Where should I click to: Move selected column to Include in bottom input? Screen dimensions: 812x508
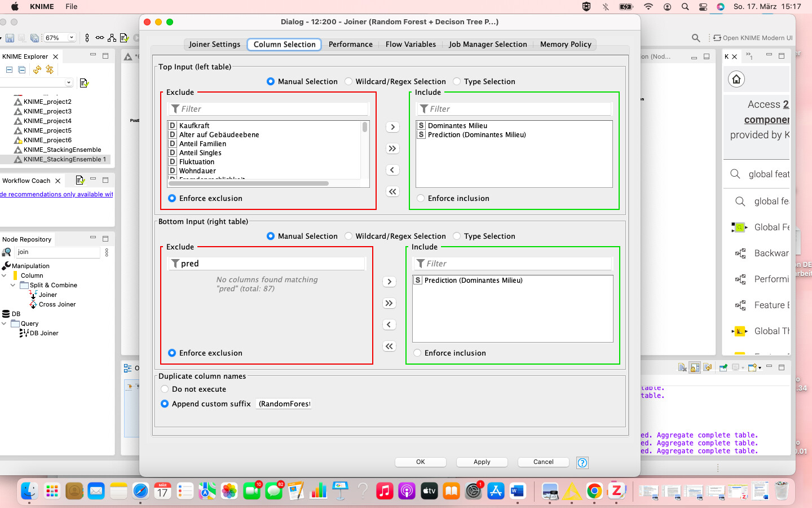point(389,282)
